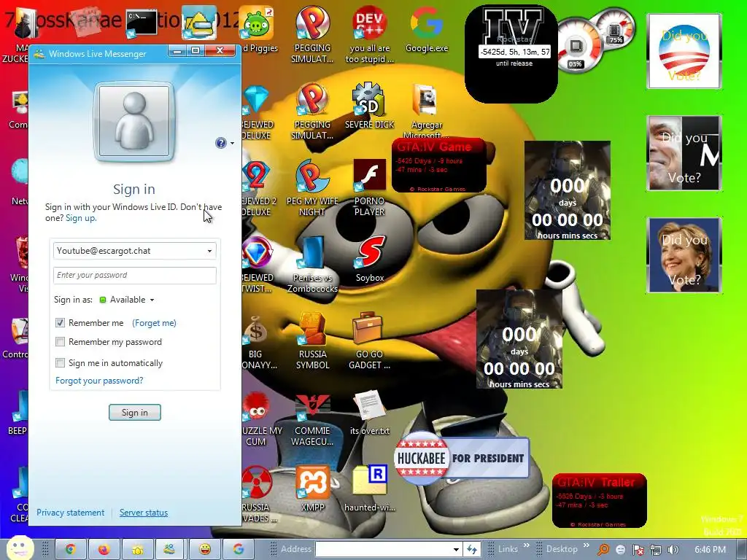Open the Flash player desktop icon

[x=369, y=187]
